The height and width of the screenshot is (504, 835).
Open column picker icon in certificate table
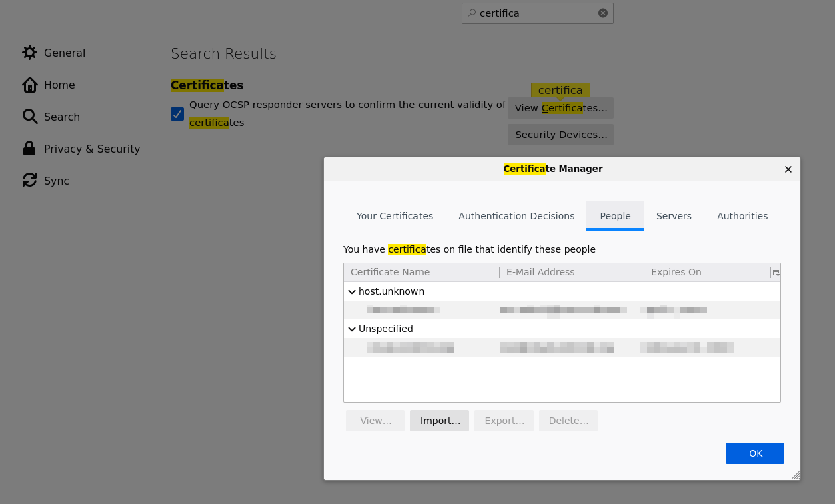[776, 273]
